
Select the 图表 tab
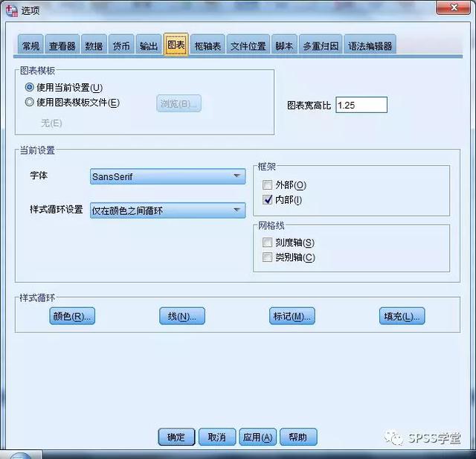point(176,45)
